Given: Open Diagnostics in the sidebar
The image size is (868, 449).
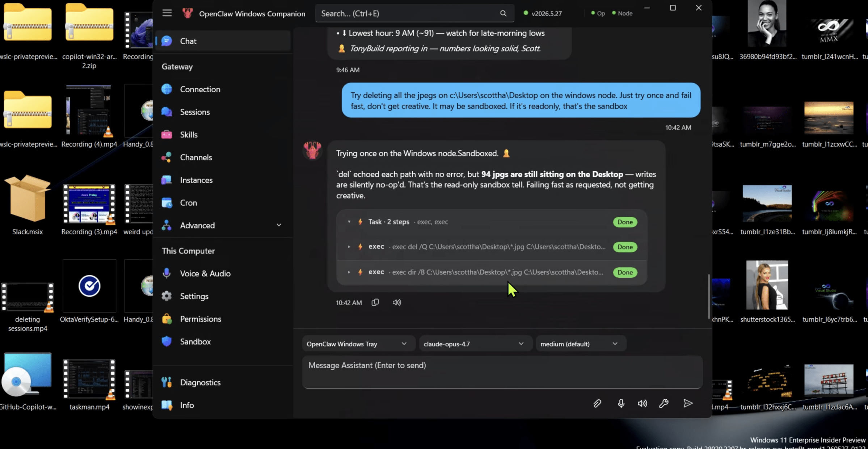Looking at the screenshot, I should coord(223,382).
